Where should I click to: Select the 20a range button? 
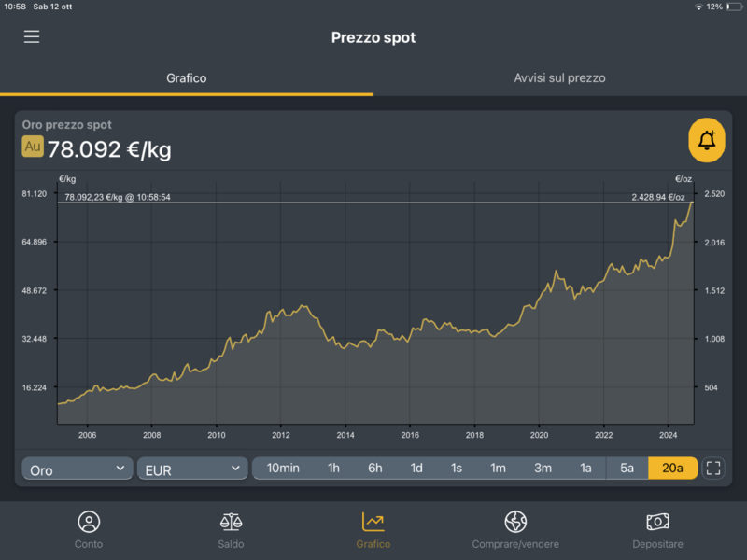pos(672,469)
